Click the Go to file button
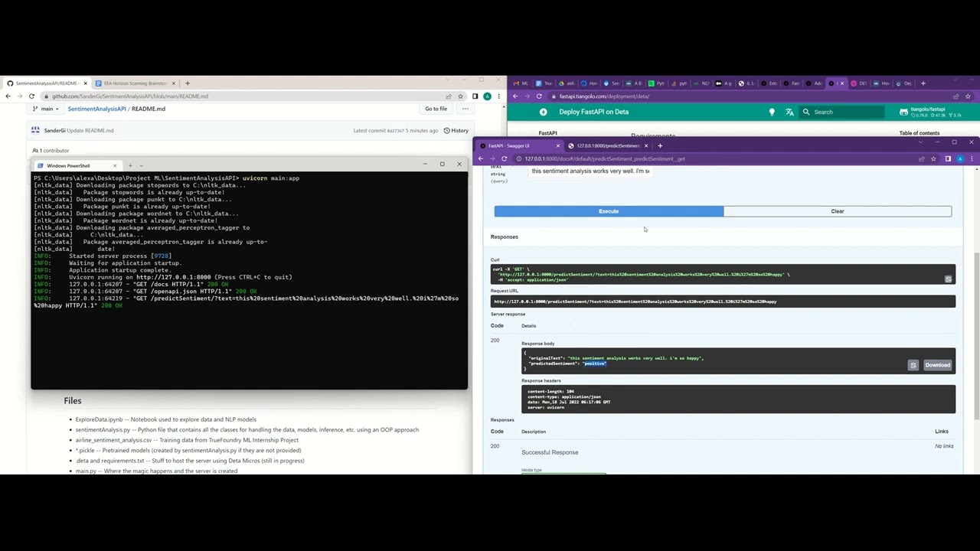Image resolution: width=980 pixels, height=551 pixels. coord(436,109)
